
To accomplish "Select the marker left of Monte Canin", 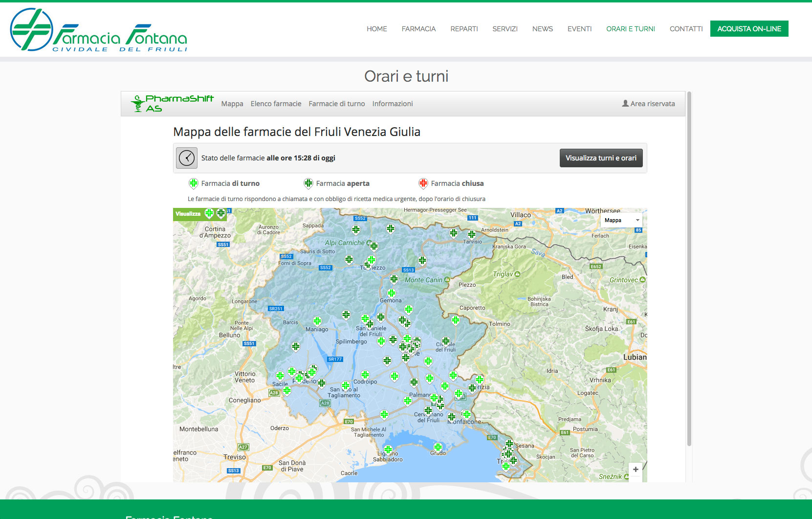I will (394, 279).
